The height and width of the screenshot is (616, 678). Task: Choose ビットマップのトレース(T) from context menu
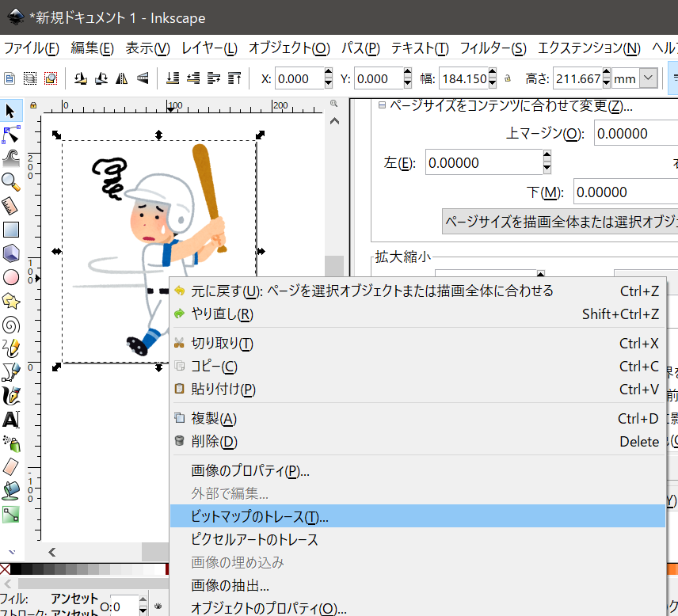click(x=417, y=516)
